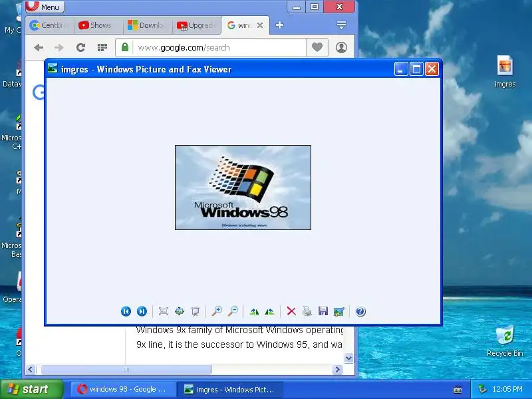Screen dimensions: 532x399
Task: Close the active Google search tab
Action: 260,25
